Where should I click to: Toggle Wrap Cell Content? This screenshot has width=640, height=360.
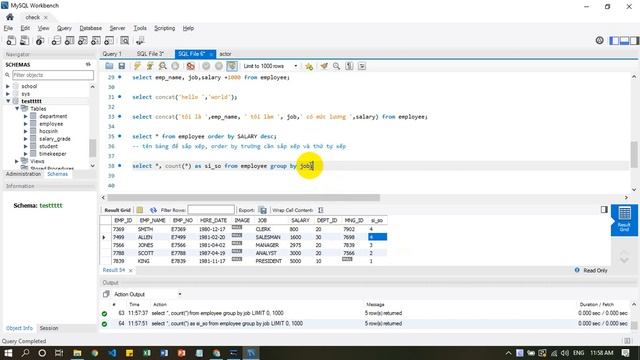pyautogui.click(x=320, y=210)
